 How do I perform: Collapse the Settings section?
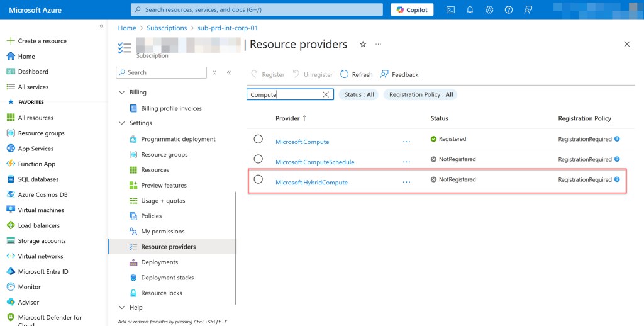click(x=122, y=123)
